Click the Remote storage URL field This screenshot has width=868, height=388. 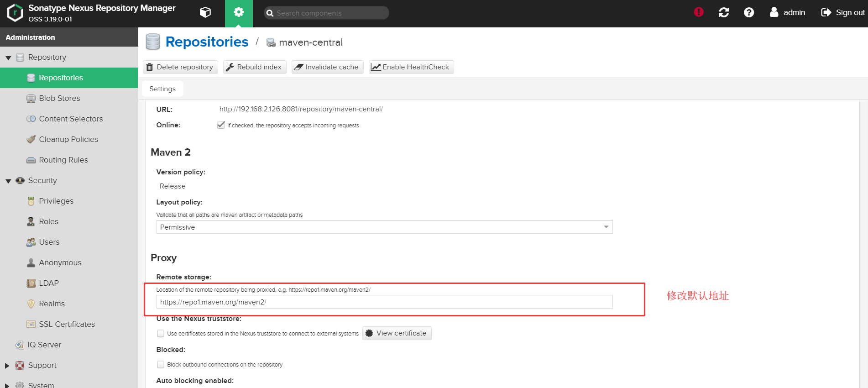coord(384,302)
